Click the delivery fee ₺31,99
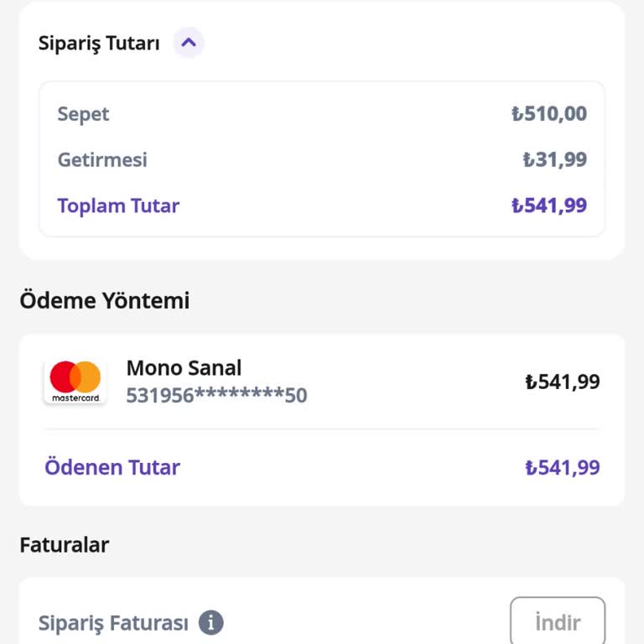644x644 pixels. (554, 159)
